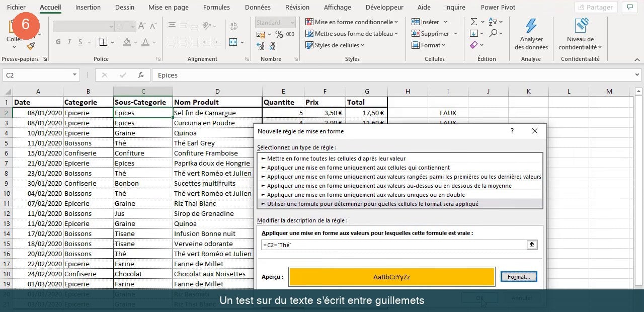
Task: Click the Clear eraser icon
Action: [x=474, y=45]
